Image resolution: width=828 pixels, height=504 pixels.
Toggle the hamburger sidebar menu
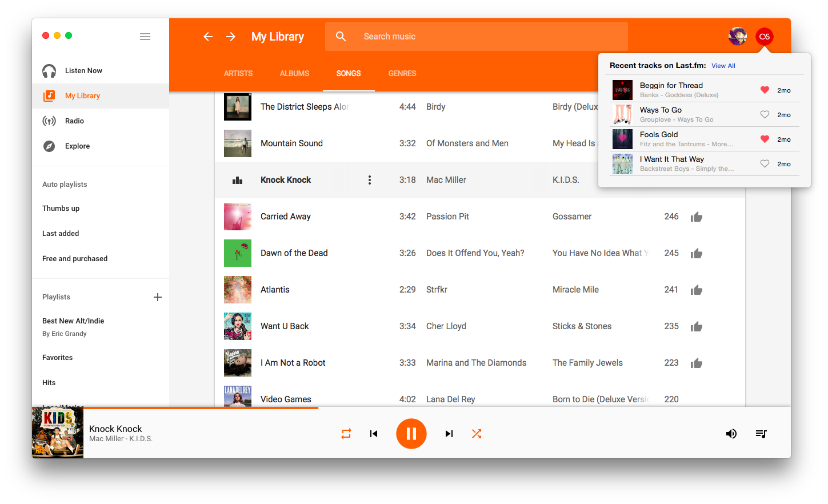145,37
